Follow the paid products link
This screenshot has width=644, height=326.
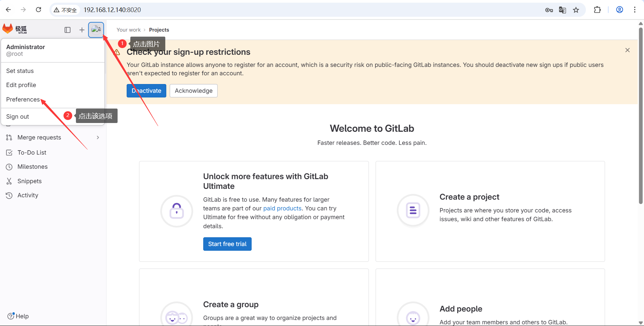point(283,208)
